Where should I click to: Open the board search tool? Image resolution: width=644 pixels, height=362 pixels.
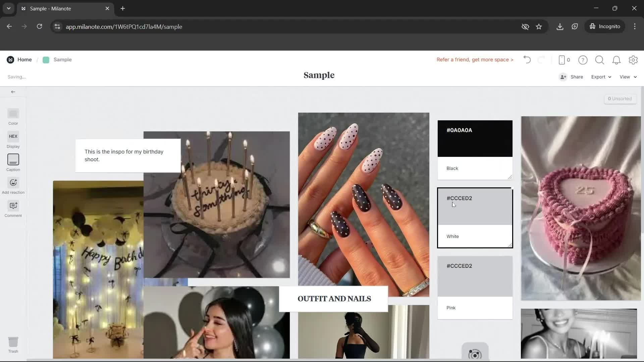599,60
